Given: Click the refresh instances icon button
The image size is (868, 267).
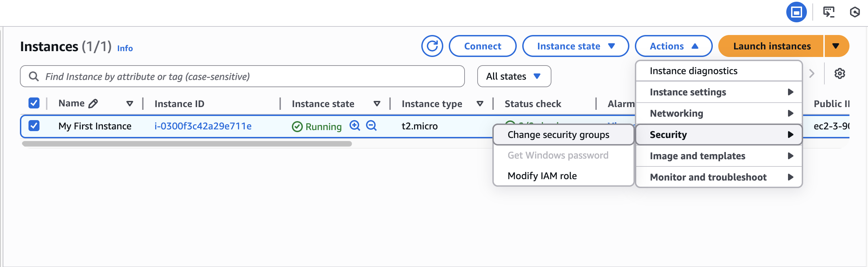Looking at the screenshot, I should click(x=432, y=46).
